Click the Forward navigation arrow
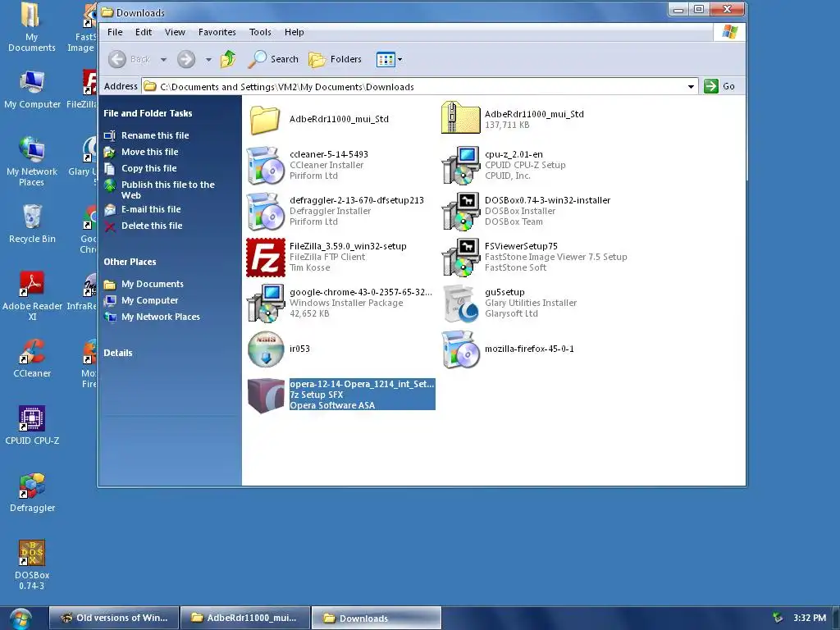The height and width of the screenshot is (630, 840). [186, 59]
